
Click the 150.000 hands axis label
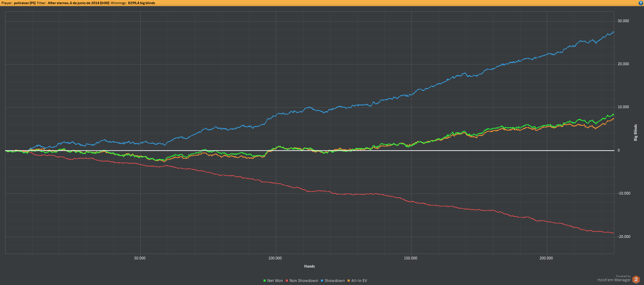coord(410,258)
